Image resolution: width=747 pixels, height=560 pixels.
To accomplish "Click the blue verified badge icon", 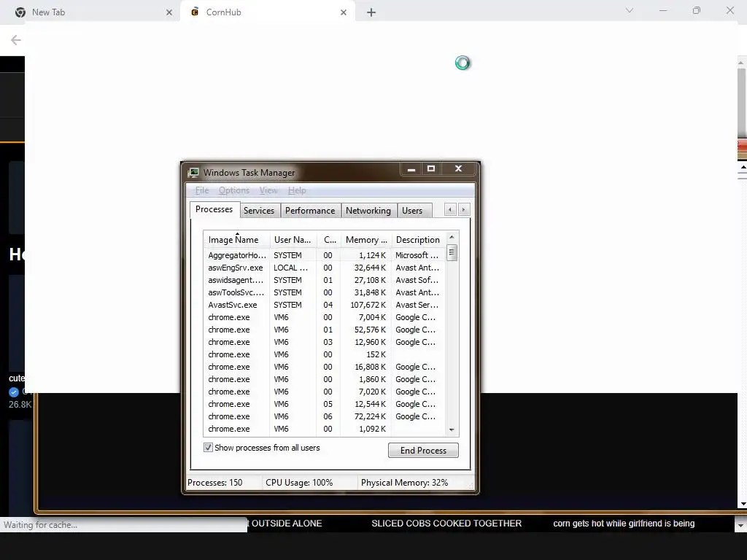I will point(14,392).
